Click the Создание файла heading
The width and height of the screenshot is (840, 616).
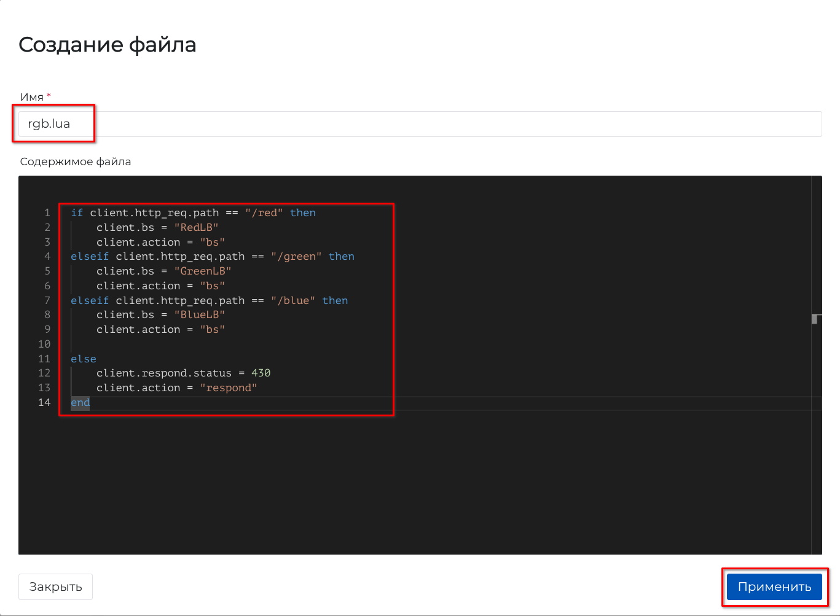point(108,44)
